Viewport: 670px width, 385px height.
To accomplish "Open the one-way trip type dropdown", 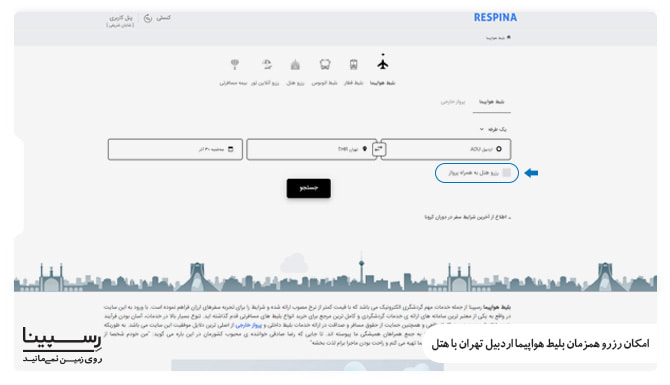I will point(493,129).
